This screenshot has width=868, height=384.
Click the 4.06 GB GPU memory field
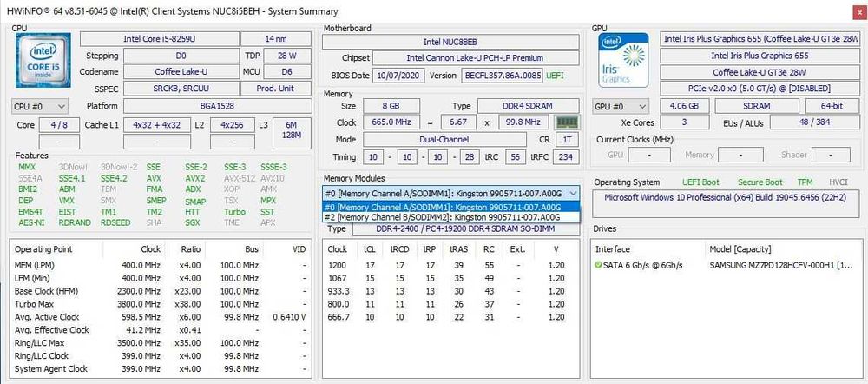684,106
